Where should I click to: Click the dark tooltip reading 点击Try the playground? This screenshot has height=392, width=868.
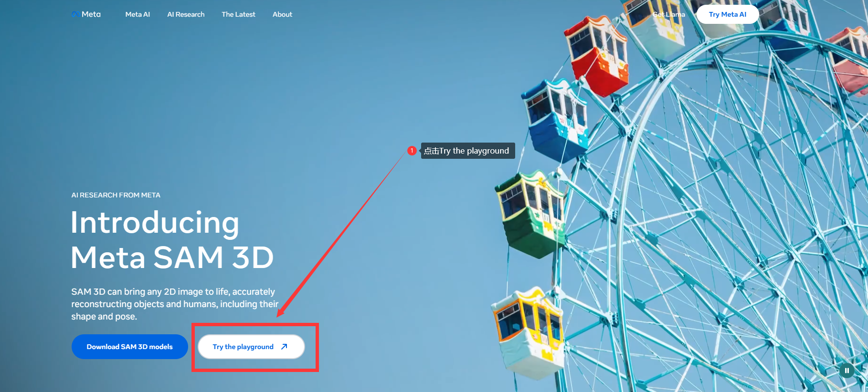[x=467, y=151]
